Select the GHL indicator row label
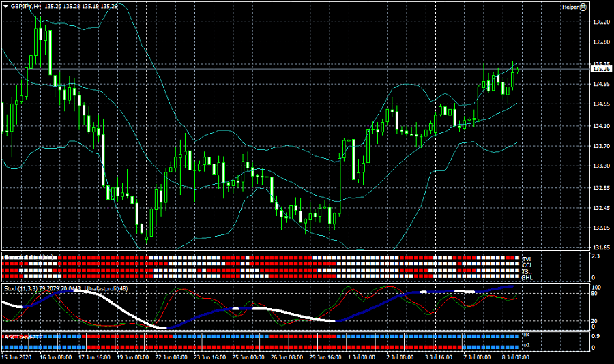614x364 pixels. (527, 277)
